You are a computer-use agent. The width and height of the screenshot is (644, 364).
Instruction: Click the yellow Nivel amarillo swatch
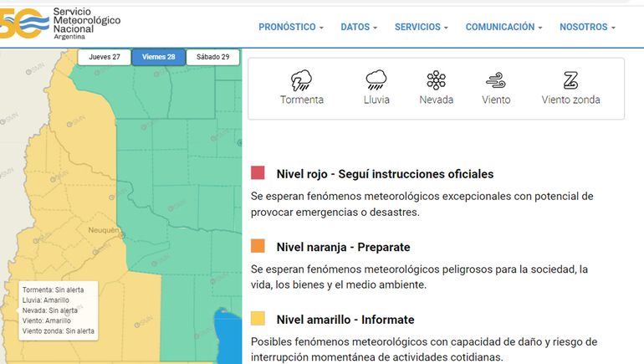point(258,319)
